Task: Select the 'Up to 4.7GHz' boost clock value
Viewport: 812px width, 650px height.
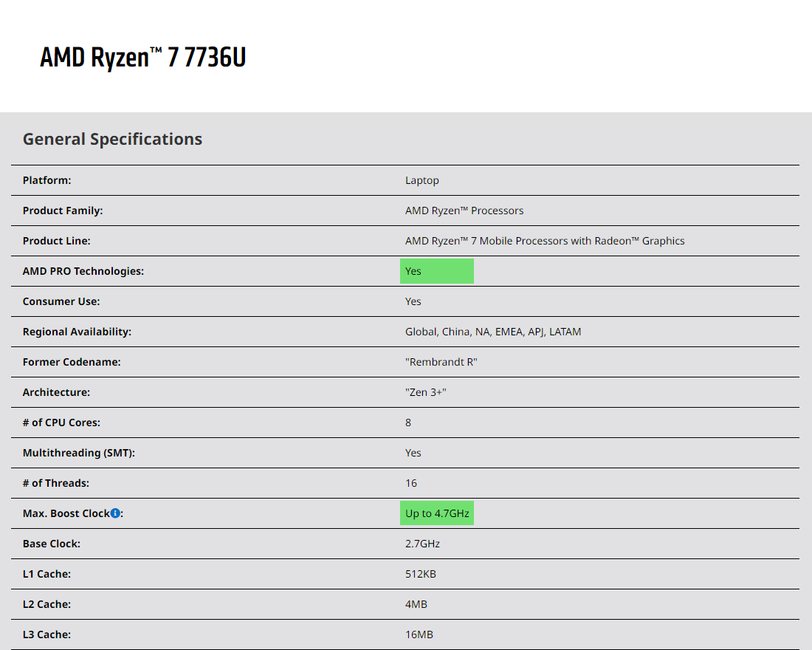Action: click(437, 513)
